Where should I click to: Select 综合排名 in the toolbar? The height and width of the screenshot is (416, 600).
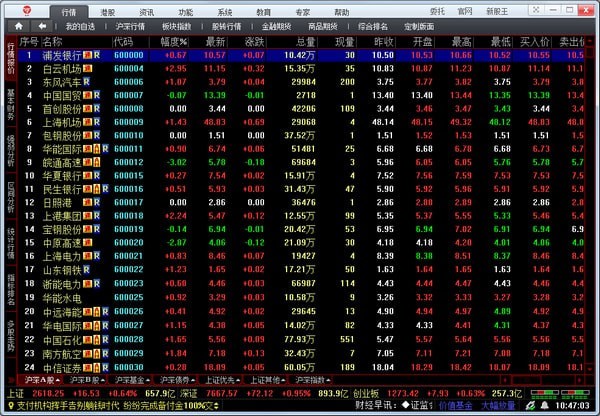[x=373, y=26]
